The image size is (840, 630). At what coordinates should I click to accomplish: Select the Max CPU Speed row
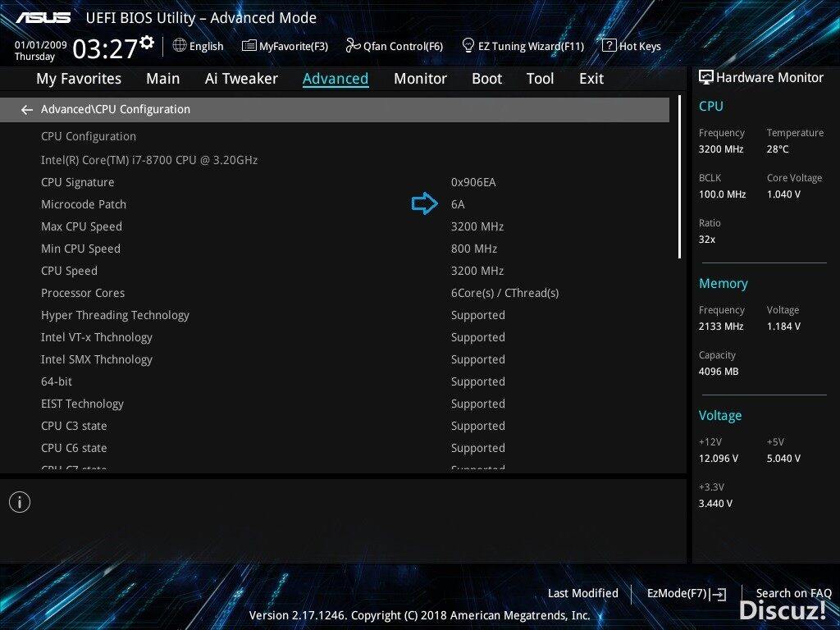coord(335,226)
